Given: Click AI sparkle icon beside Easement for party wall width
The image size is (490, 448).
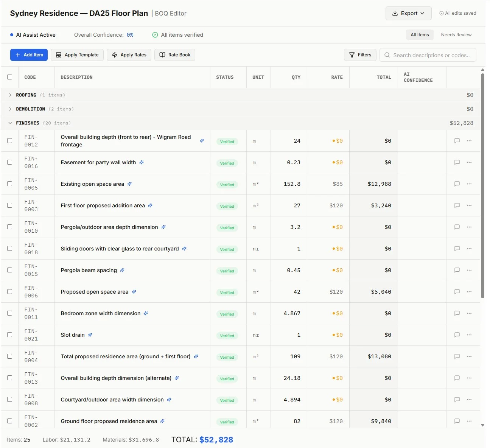Looking at the screenshot, I should click(x=142, y=162).
